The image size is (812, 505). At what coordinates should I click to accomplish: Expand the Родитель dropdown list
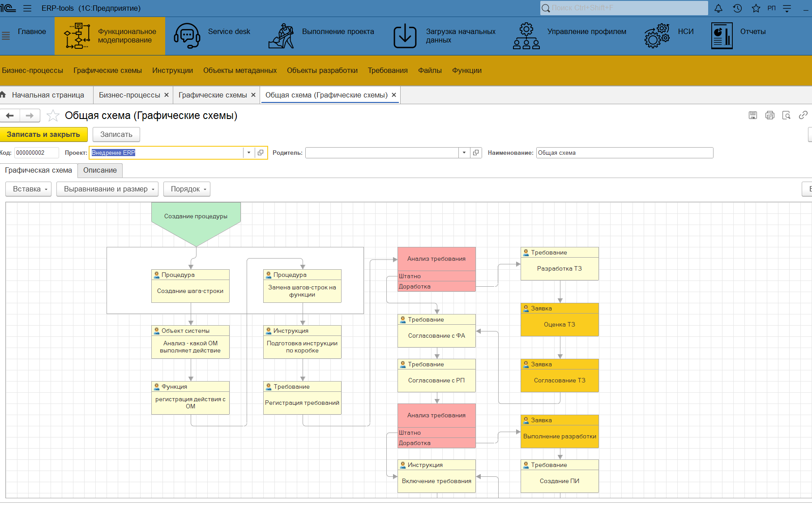pos(464,153)
